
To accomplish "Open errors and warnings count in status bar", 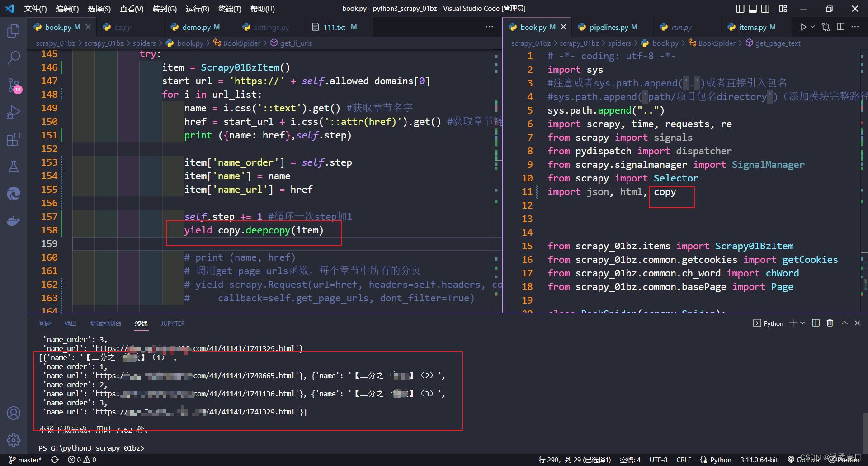I will pos(82,460).
